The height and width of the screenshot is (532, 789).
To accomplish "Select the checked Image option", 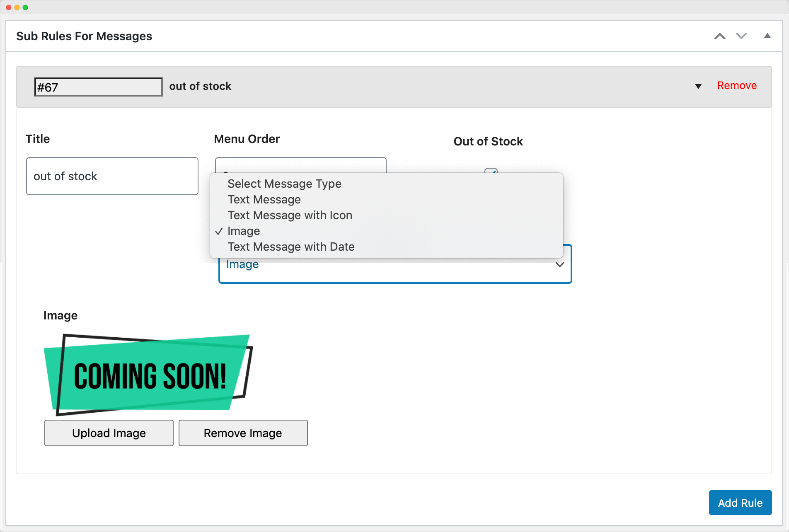I will click(x=244, y=231).
